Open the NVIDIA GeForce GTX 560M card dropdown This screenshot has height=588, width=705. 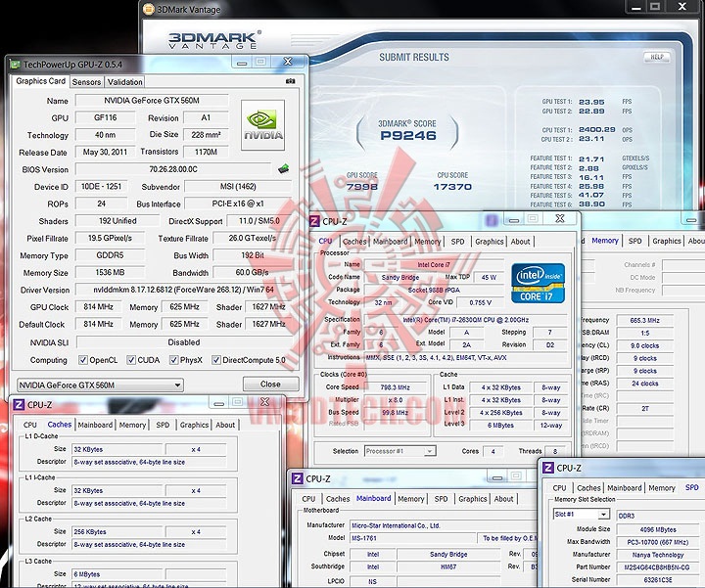click(x=100, y=384)
